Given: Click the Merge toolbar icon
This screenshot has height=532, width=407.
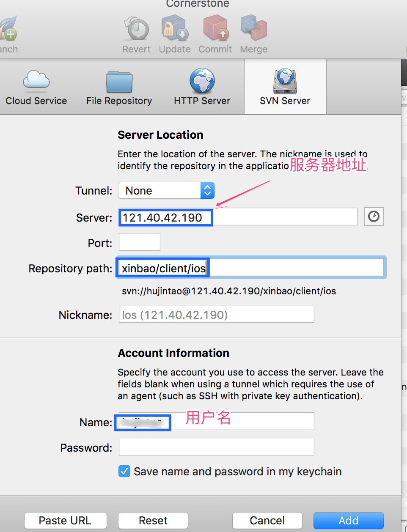Looking at the screenshot, I should coord(253,28).
